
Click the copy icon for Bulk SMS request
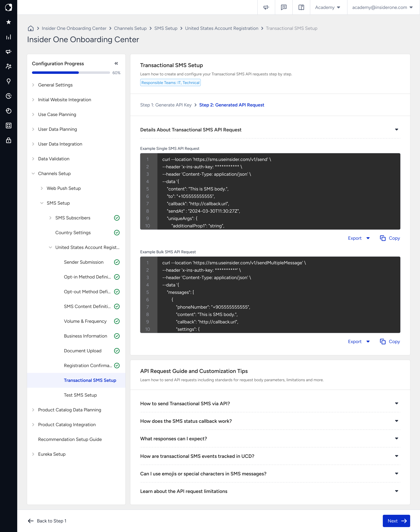point(383,342)
